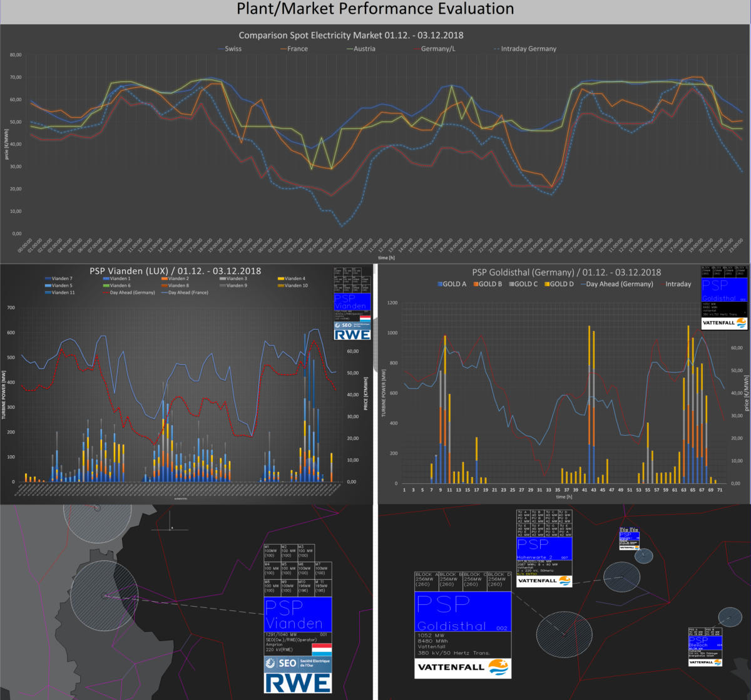This screenshot has width=751, height=700.
Task: Click the PSP Vianden (LUX) chart title
Action: pos(175,271)
